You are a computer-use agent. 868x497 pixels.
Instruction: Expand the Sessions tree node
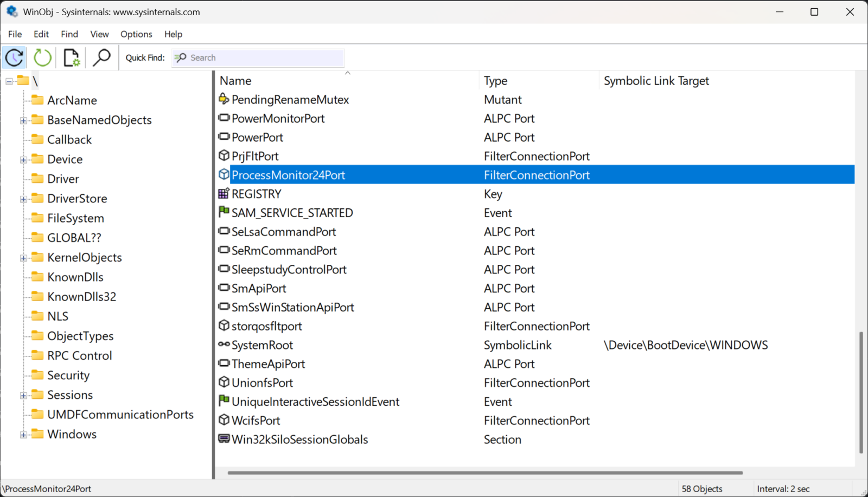pyautogui.click(x=23, y=396)
